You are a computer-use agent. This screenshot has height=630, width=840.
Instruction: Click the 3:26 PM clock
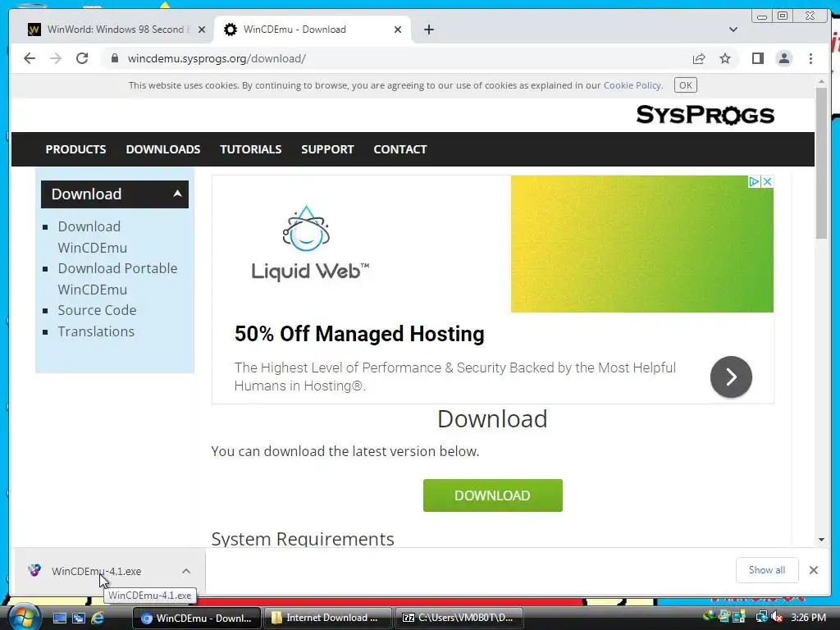point(808,618)
